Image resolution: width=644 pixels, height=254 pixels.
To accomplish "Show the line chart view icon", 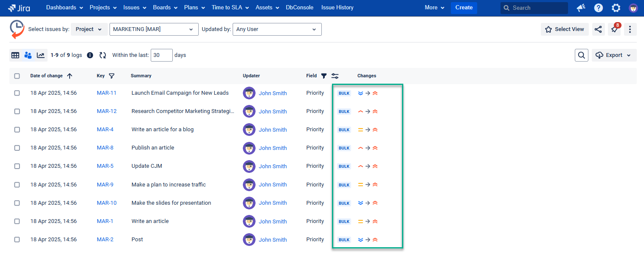I will [41, 55].
